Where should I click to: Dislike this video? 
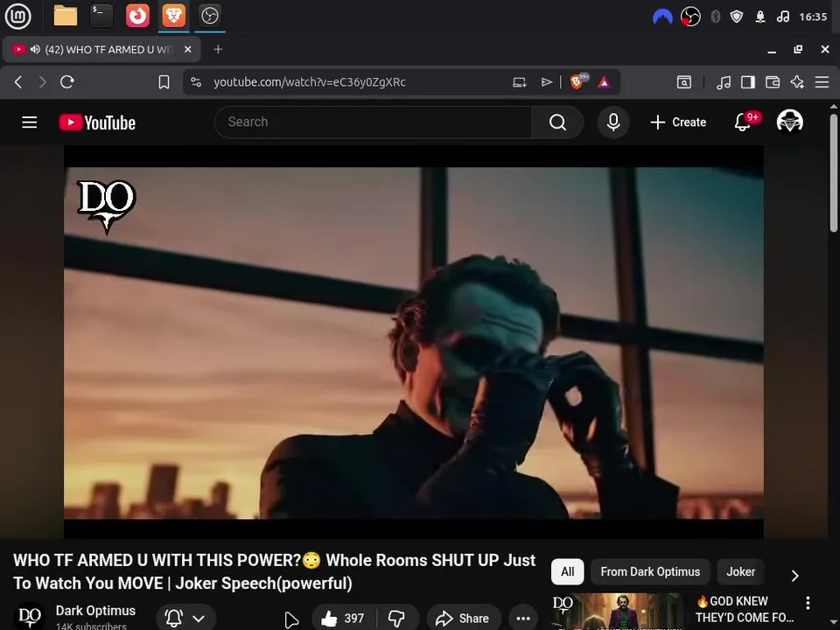[x=397, y=619]
